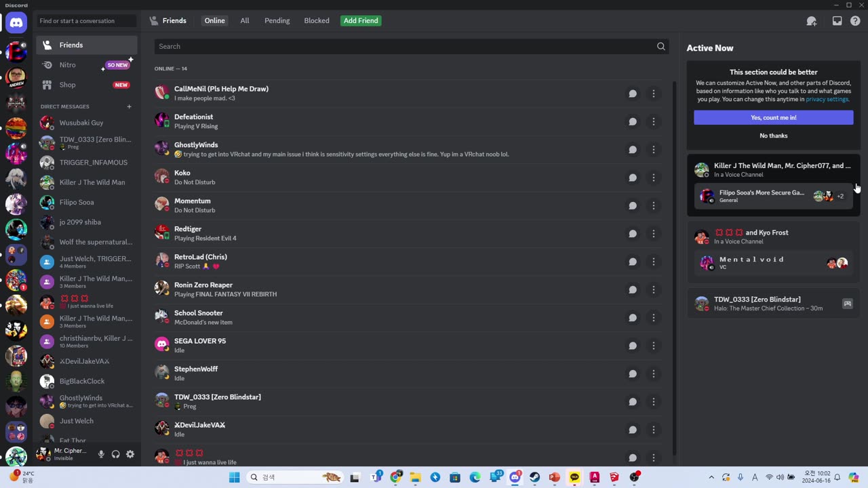Open more options for CallMeNil
868x488 pixels.
pyautogui.click(x=653, y=94)
